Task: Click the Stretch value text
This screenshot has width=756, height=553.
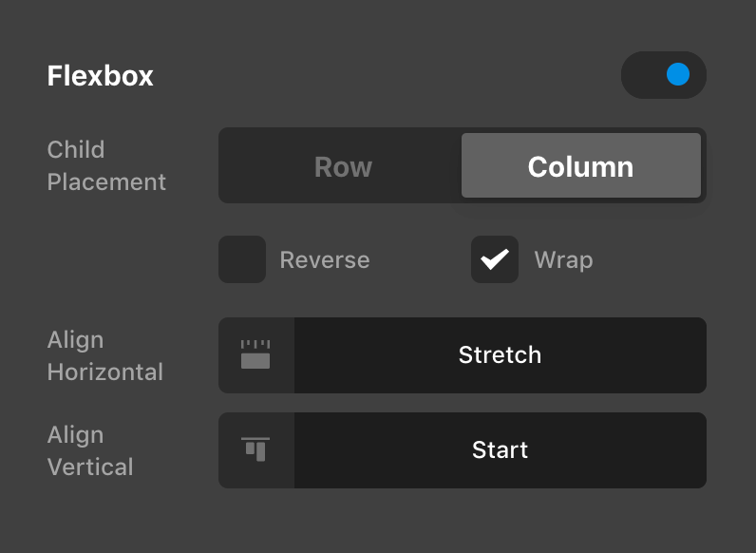Action: click(500, 355)
